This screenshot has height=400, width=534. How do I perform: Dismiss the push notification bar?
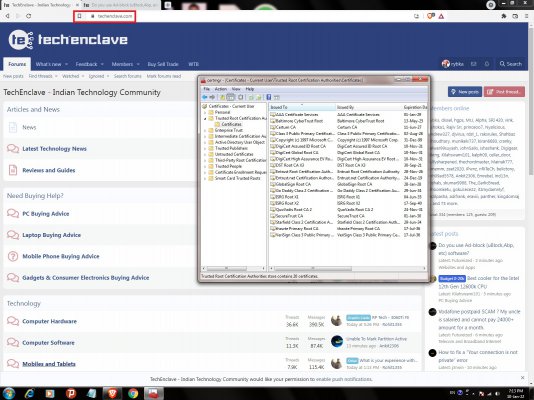click(x=523, y=378)
